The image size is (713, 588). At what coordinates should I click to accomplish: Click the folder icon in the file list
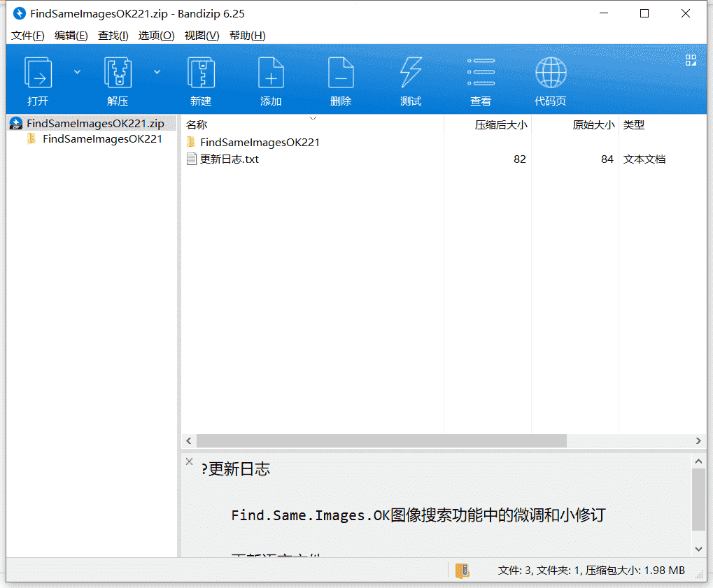[191, 142]
